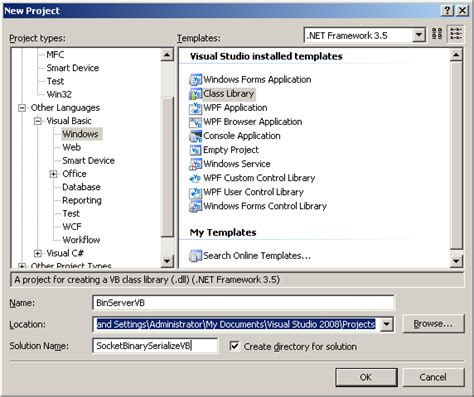Click templates list scrollbar down arrow
The width and height of the screenshot is (474, 397).
(456, 261)
